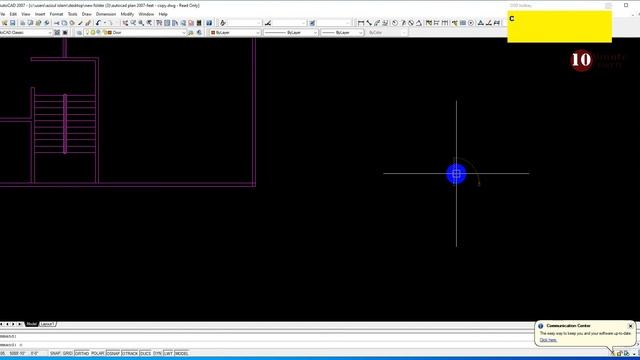Viewport: 640px width, 360px height.
Task: Open the DesignCenter icon
Action: coord(167,23)
